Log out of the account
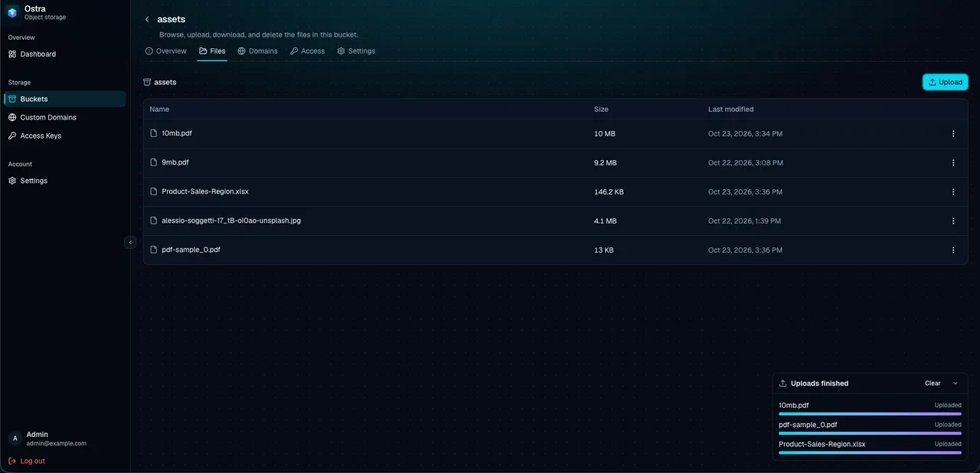Image resolution: width=980 pixels, height=473 pixels. 27,461
